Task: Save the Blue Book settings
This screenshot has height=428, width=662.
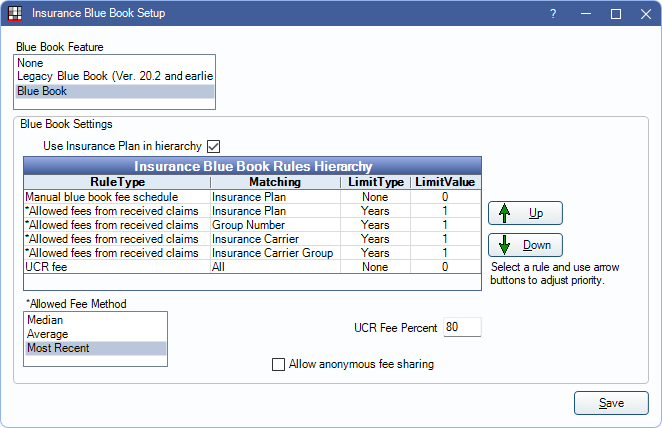Action: tap(611, 403)
